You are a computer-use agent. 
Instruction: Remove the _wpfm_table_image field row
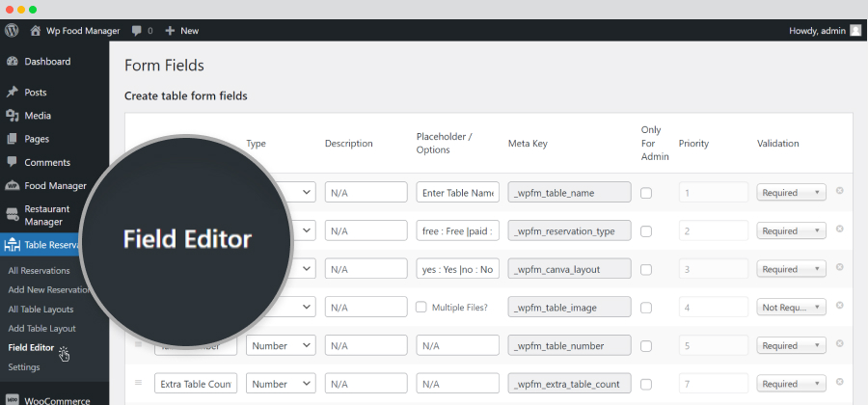840,306
